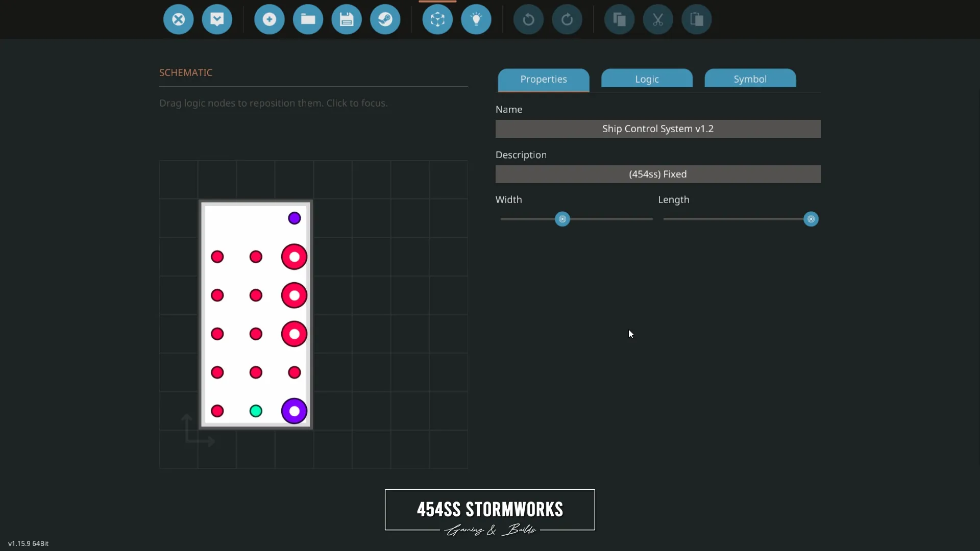Select the Properties tab
Image resolution: width=980 pixels, height=551 pixels.
pos(544,79)
